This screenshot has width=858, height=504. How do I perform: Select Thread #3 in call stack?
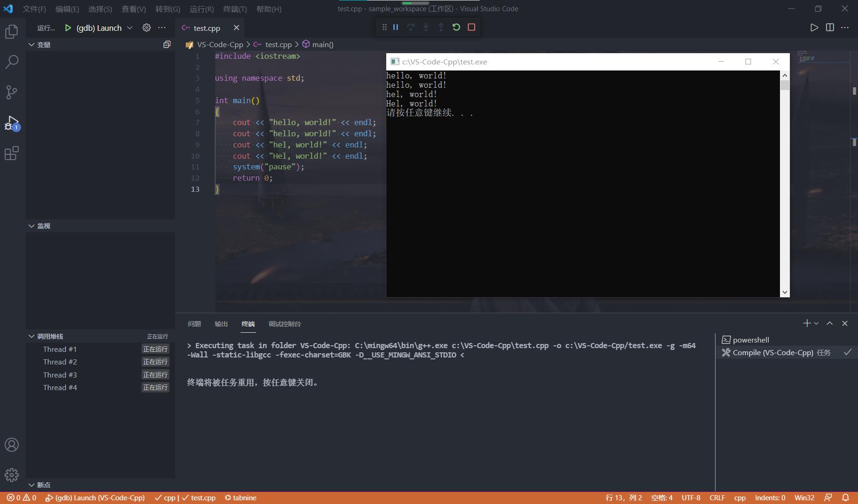pos(100,375)
